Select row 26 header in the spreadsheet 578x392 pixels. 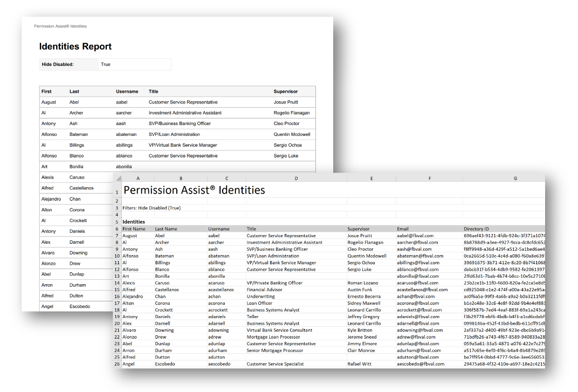click(117, 364)
